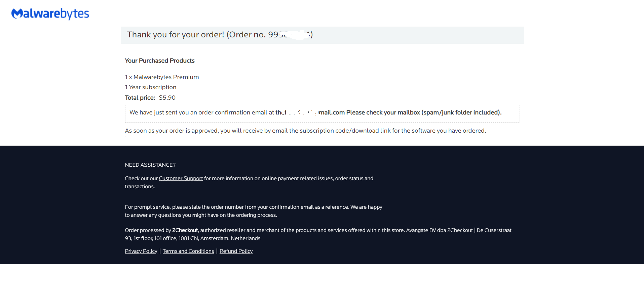Open the Refund Policy link
The width and height of the screenshot is (644, 304).
(236, 251)
